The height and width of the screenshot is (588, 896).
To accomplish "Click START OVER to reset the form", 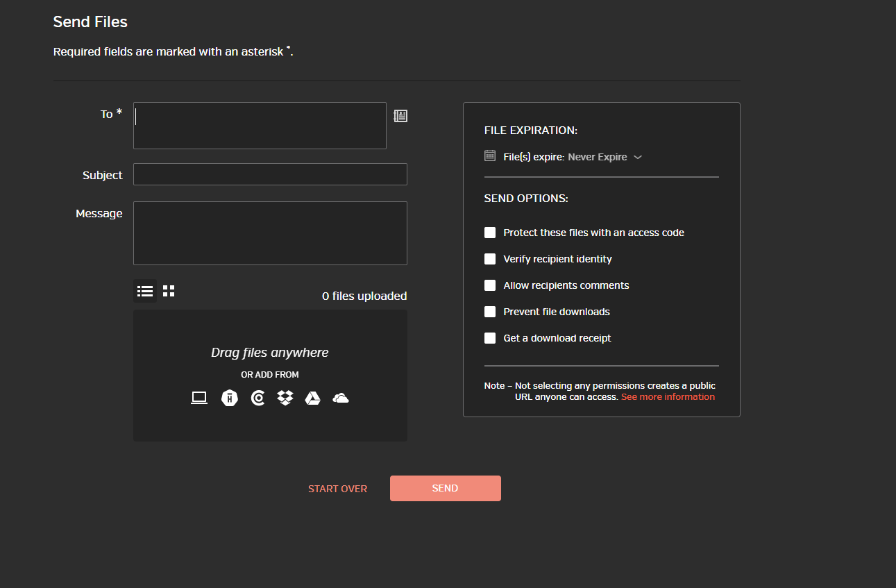I will click(338, 489).
